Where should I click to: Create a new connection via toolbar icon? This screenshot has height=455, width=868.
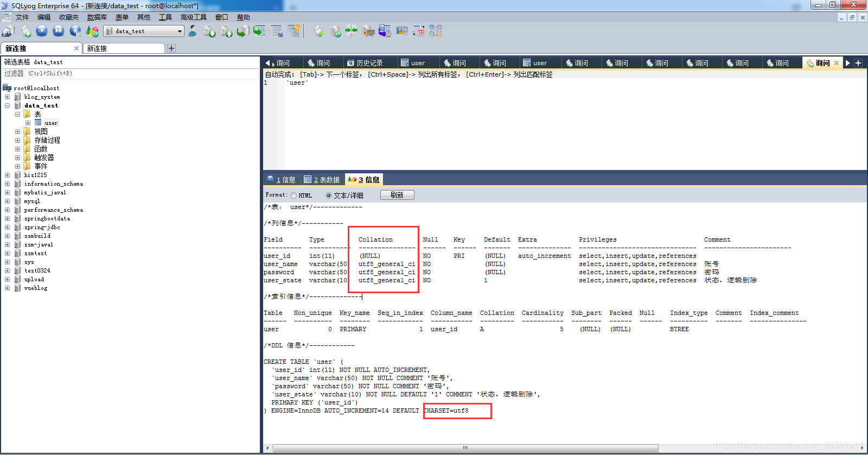[x=8, y=31]
